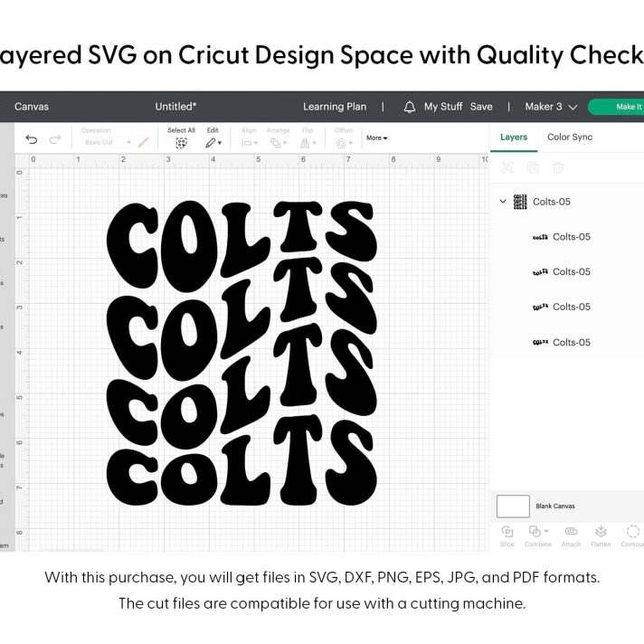Select the third child Colts-05 layer

[x=567, y=307]
